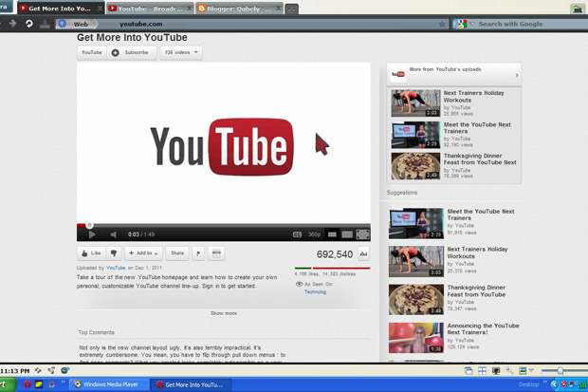This screenshot has height=392, width=588.
Task: Click the YouTube channel button under title
Action: [92, 52]
